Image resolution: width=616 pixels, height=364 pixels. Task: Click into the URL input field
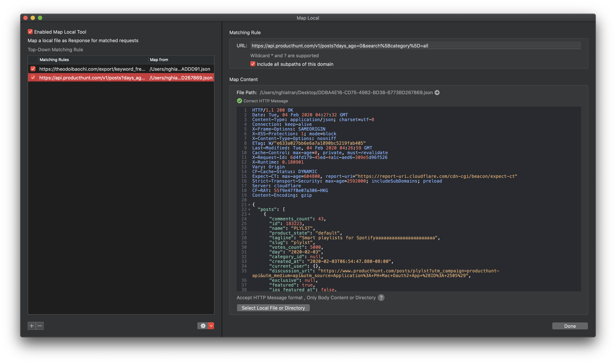point(415,46)
